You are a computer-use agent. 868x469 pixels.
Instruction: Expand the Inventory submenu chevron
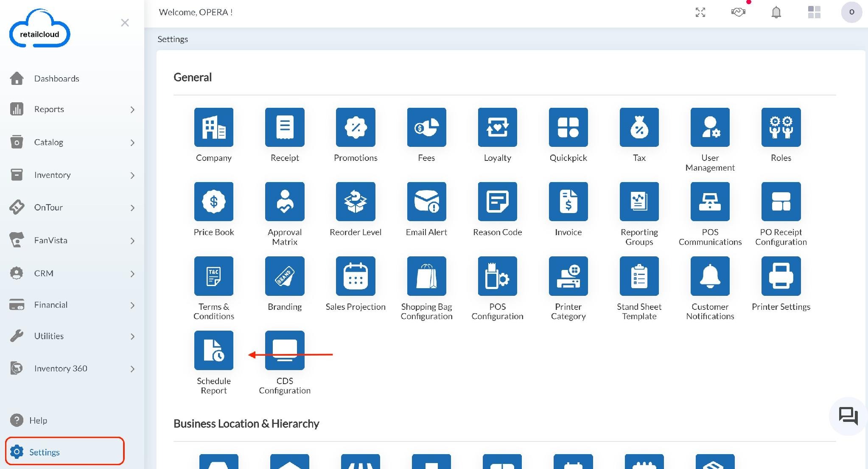pos(132,175)
